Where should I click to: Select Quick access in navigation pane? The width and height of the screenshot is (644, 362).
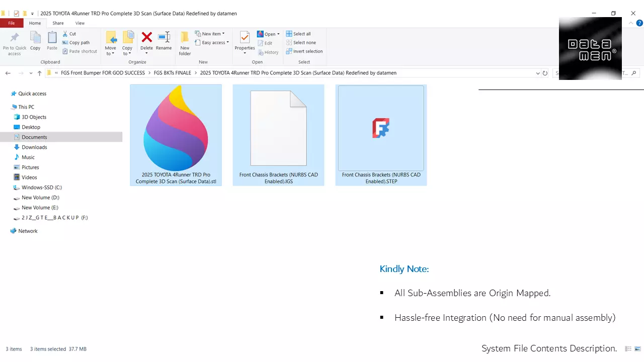pos(32,94)
